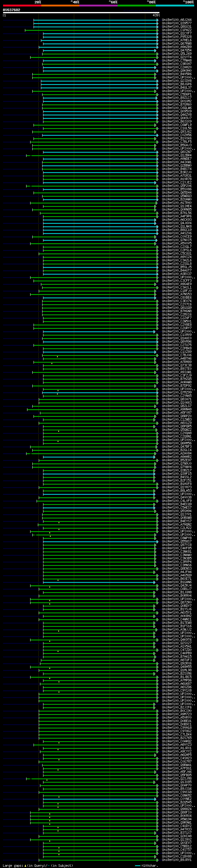The width and height of the screenshot is (197, 868).
Task: Select hit label UniRef100_B8LA53
Action: click(177, 491)
